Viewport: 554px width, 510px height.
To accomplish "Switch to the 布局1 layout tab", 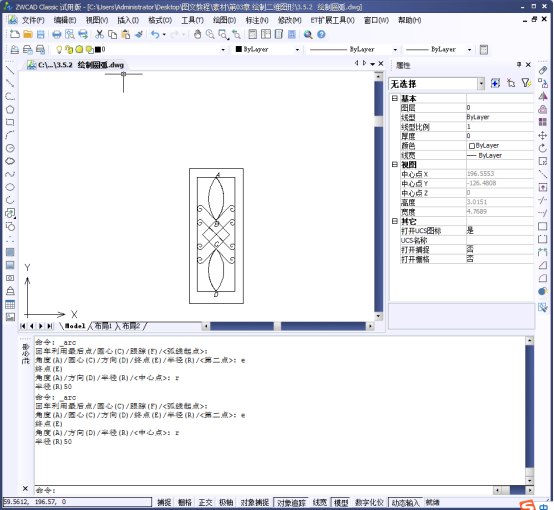I will [x=103, y=326].
